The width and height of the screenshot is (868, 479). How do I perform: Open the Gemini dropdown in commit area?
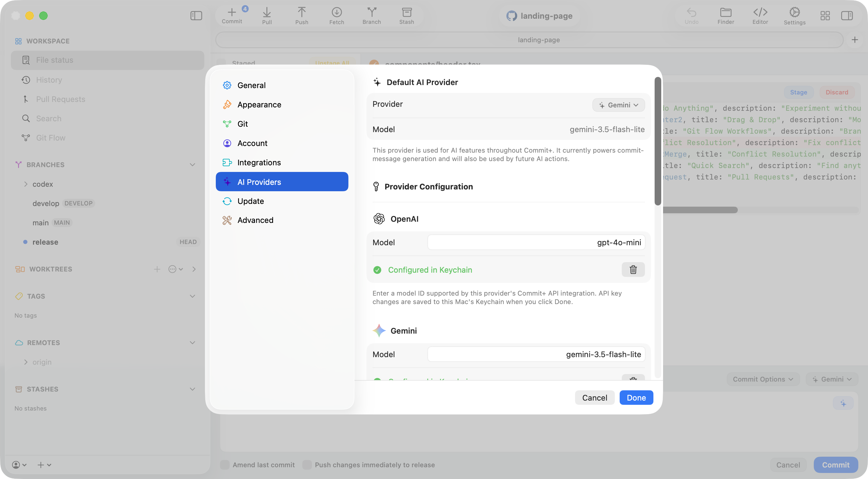[x=832, y=379]
